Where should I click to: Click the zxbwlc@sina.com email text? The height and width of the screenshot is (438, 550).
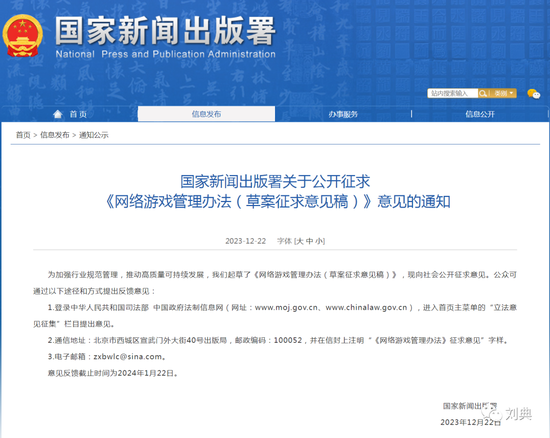(128, 357)
